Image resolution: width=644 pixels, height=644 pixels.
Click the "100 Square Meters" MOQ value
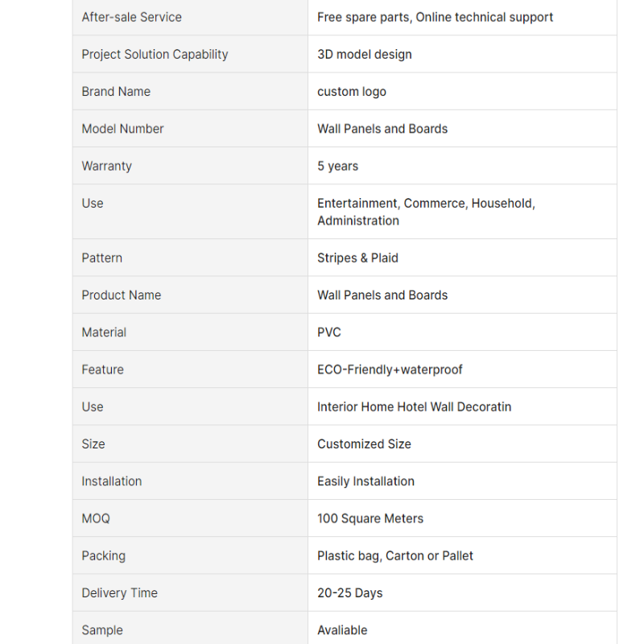pos(369,518)
